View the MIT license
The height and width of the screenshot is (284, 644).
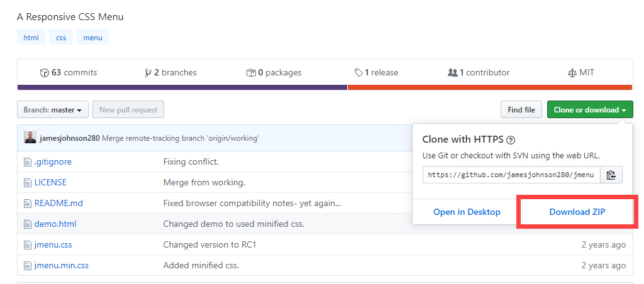pos(580,73)
